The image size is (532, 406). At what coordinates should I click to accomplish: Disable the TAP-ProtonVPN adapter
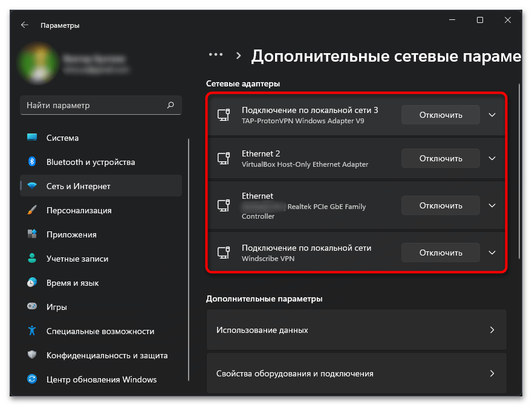click(x=440, y=115)
